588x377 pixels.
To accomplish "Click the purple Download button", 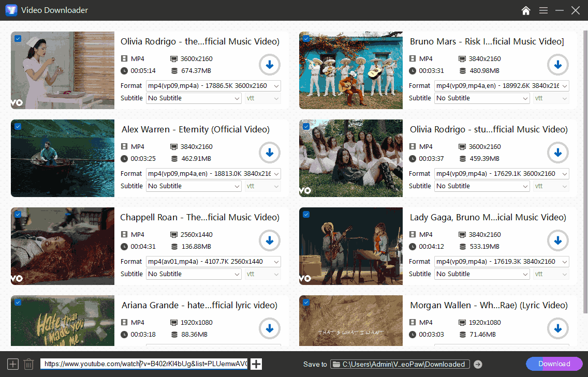I will [x=554, y=364].
